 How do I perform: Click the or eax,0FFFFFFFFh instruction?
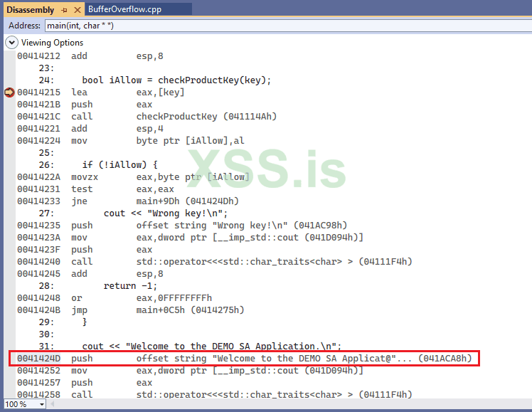[115, 298]
